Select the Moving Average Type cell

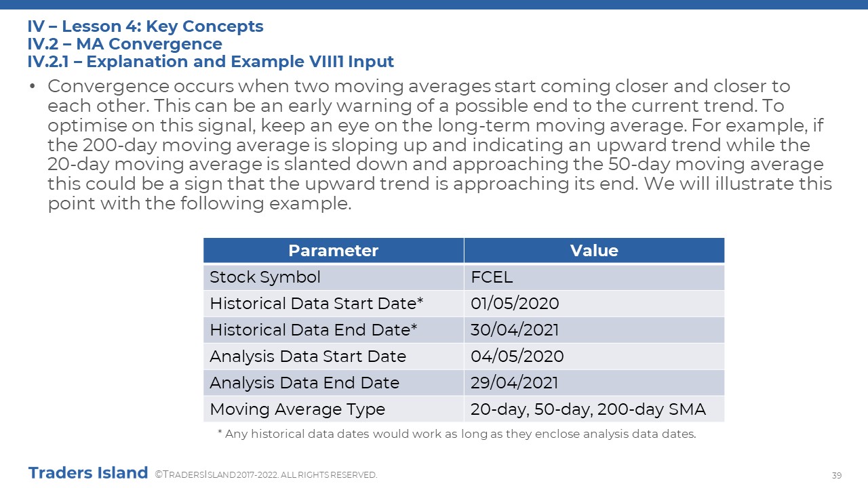click(334, 409)
